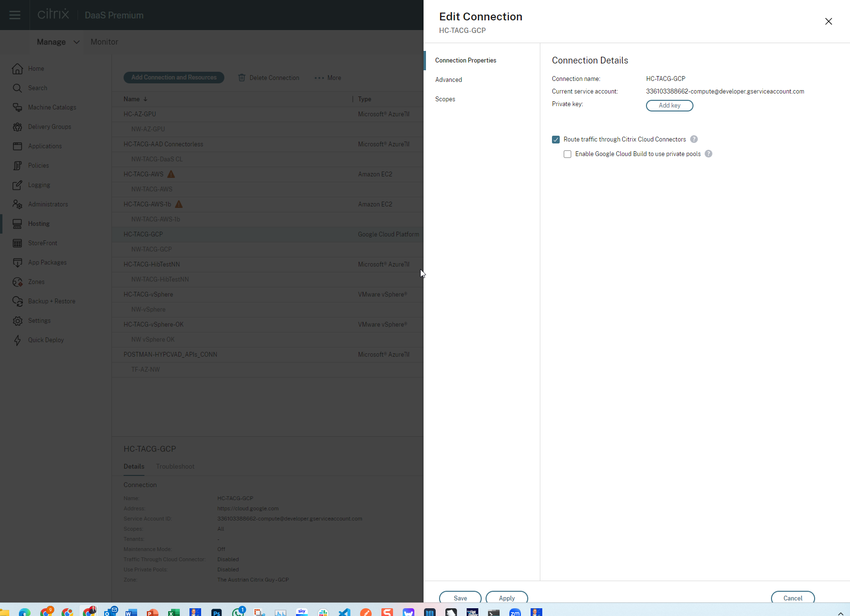Click the Add key button
The width and height of the screenshot is (850, 616).
[670, 105]
